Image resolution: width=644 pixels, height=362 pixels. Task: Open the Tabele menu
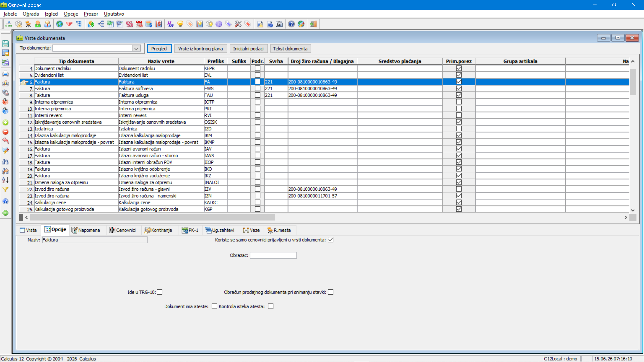click(x=10, y=14)
